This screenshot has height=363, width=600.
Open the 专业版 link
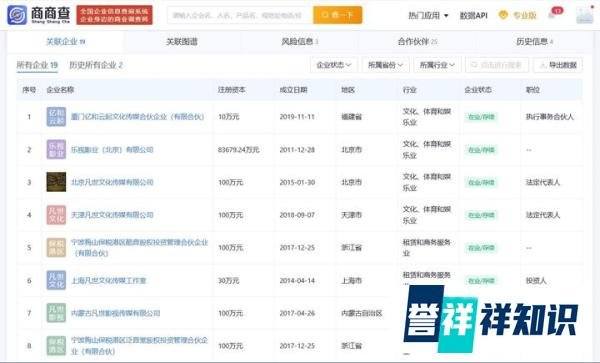tap(525, 16)
